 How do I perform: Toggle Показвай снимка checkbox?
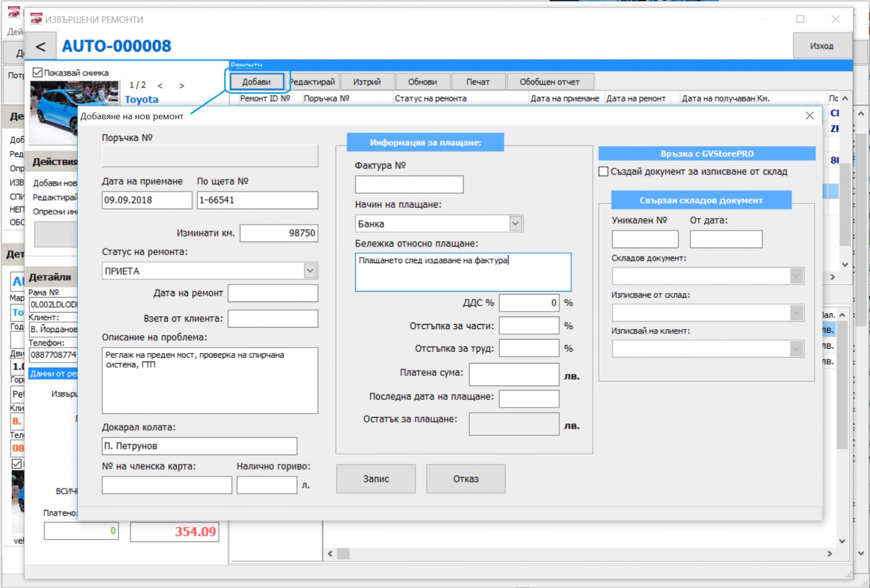click(38, 73)
